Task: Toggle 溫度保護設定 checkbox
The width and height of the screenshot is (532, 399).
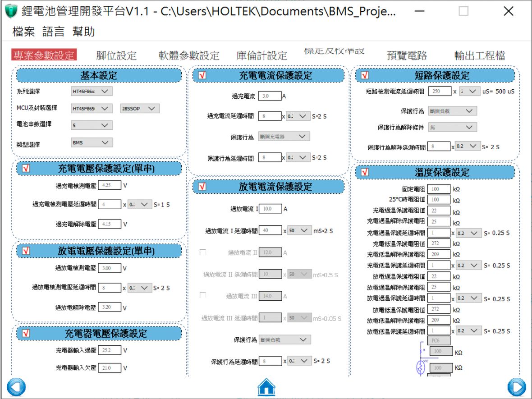Action: click(x=365, y=172)
